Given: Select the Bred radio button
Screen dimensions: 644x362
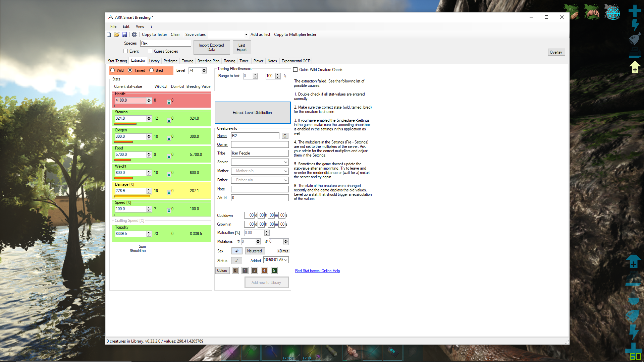Looking at the screenshot, I should (152, 70).
